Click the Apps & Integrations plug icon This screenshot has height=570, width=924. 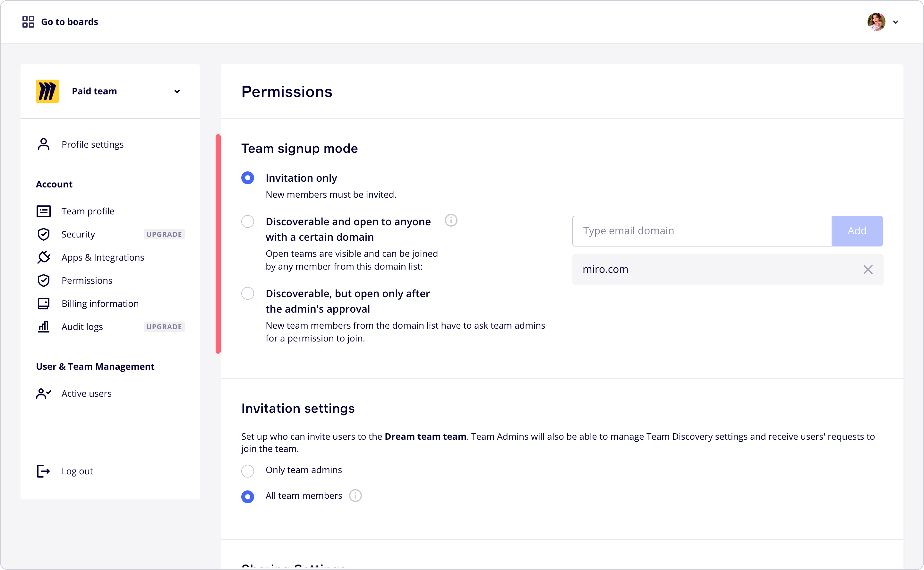point(44,257)
